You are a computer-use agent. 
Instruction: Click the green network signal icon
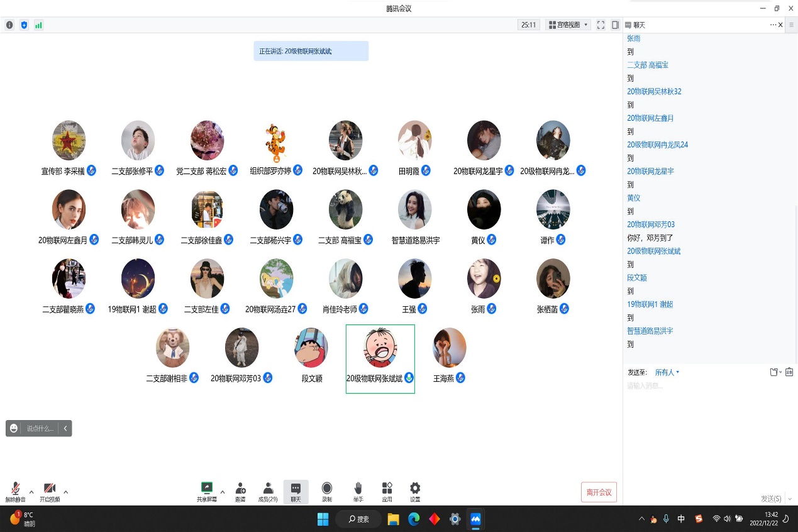tap(38, 25)
